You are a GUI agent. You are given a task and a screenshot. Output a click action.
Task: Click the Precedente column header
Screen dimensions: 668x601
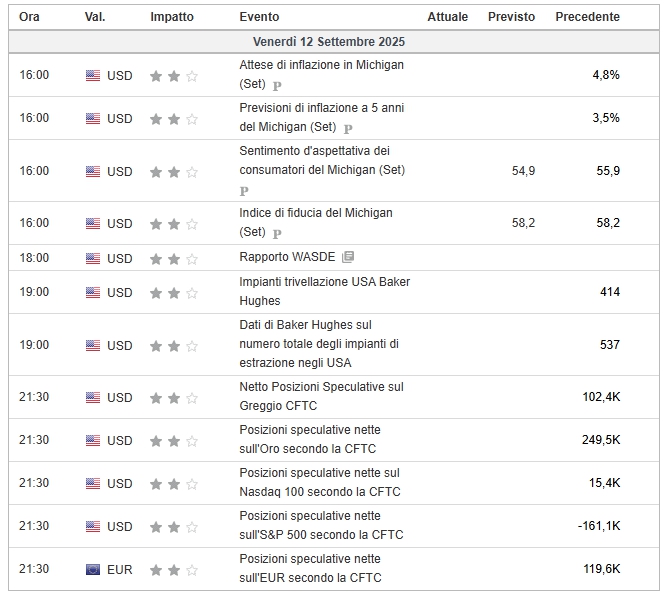587,17
